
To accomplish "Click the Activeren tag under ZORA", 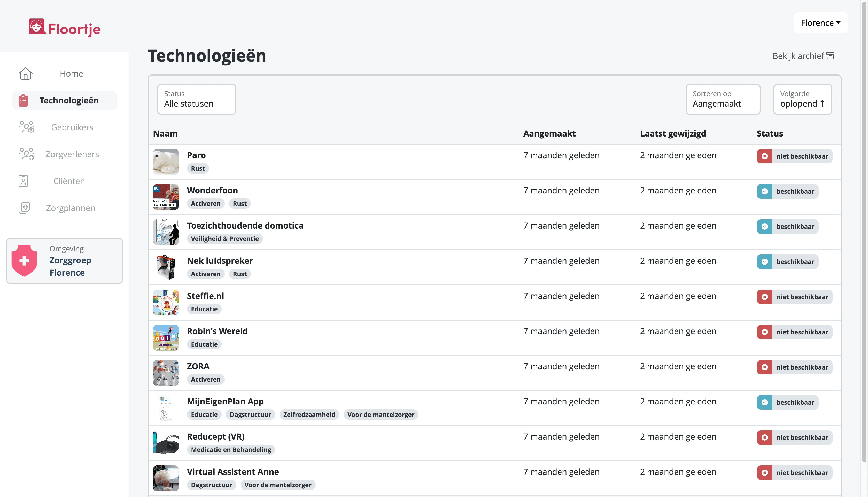I will click(206, 379).
